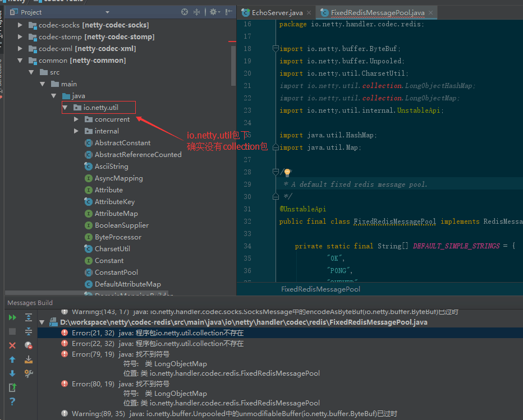The height and width of the screenshot is (420, 523).
Task: Collapse the java source folder
Action: 54,96
